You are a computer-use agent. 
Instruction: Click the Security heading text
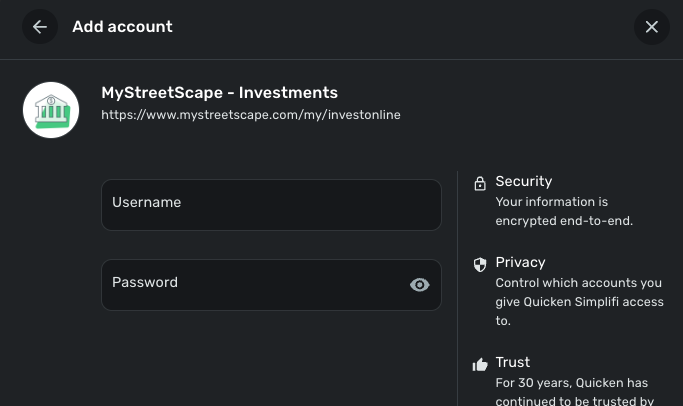(524, 181)
